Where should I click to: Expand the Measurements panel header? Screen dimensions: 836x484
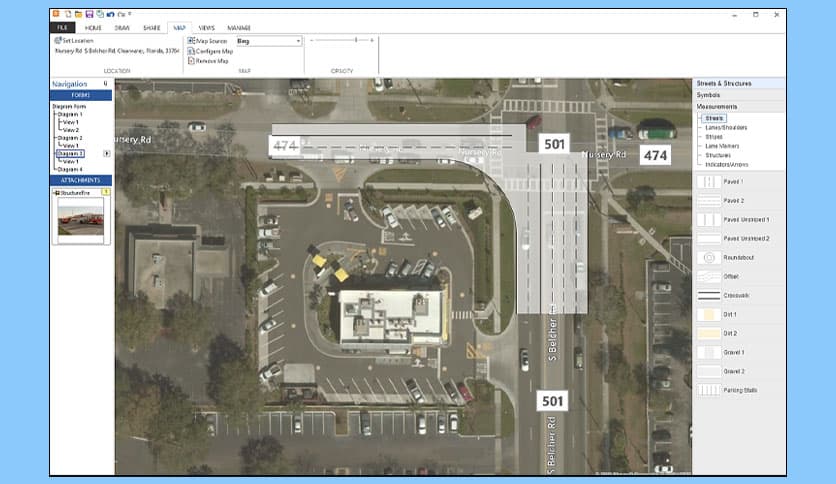pos(738,107)
